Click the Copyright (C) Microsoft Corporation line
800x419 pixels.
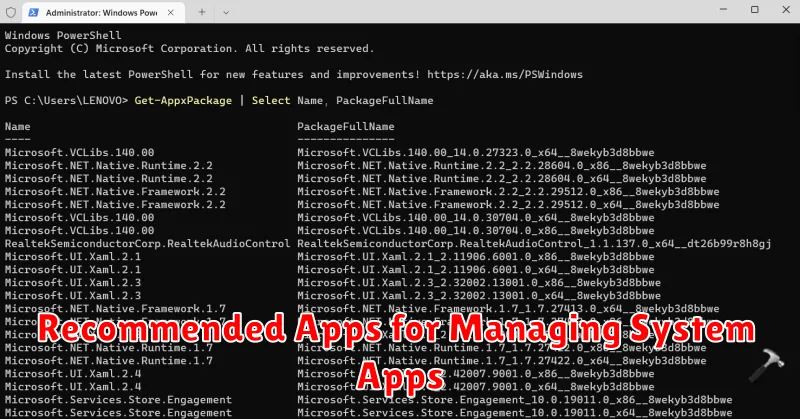[189, 48]
